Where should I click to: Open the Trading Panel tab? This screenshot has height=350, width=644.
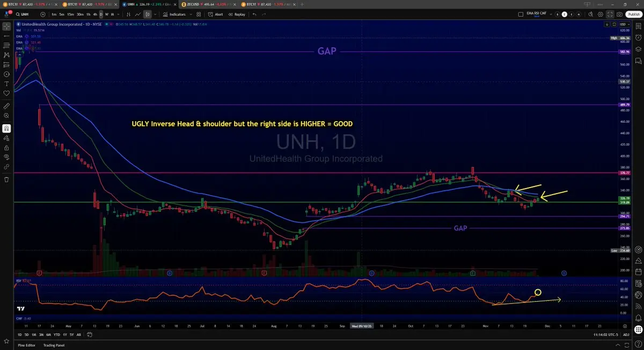click(54, 345)
